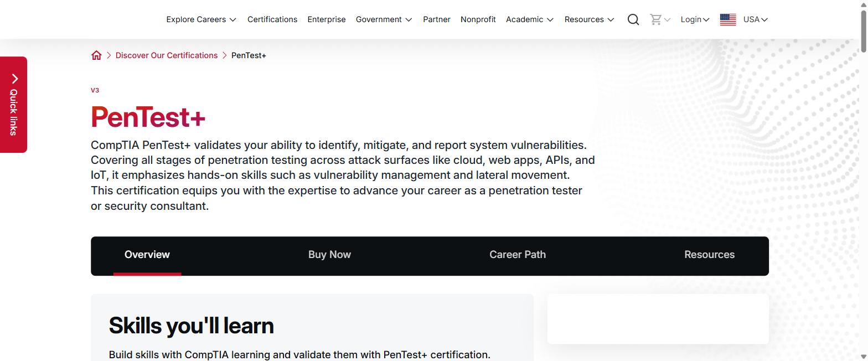868x361 pixels.
Task: Switch to the Buy Now tab
Action: tap(329, 255)
